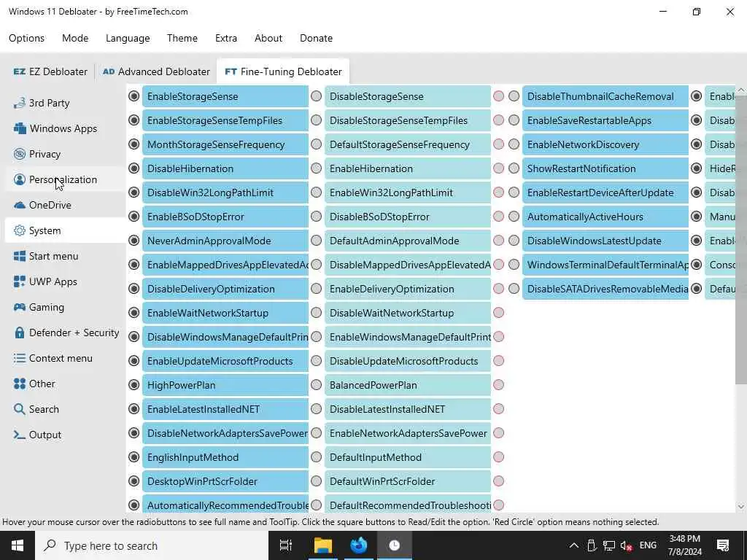The image size is (747, 560).
Task: Click the AutomaticallyActiveHours option button
Action: [x=605, y=216]
